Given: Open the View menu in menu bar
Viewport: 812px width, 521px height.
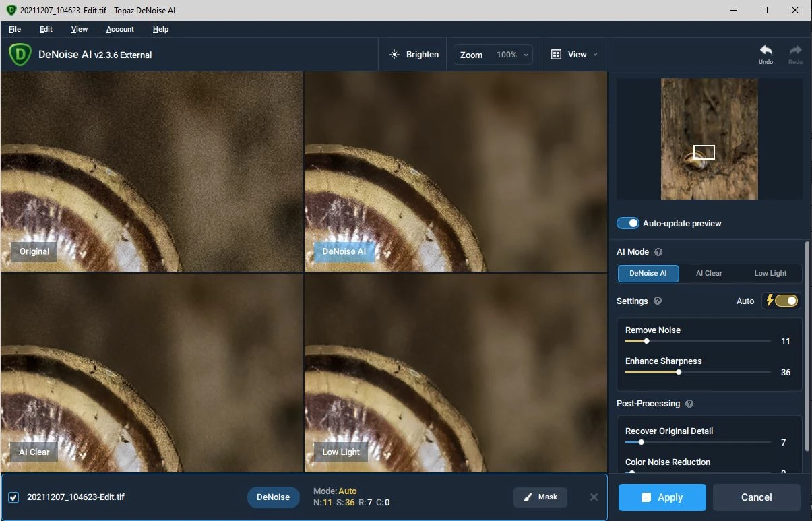Looking at the screenshot, I should tap(80, 30).
